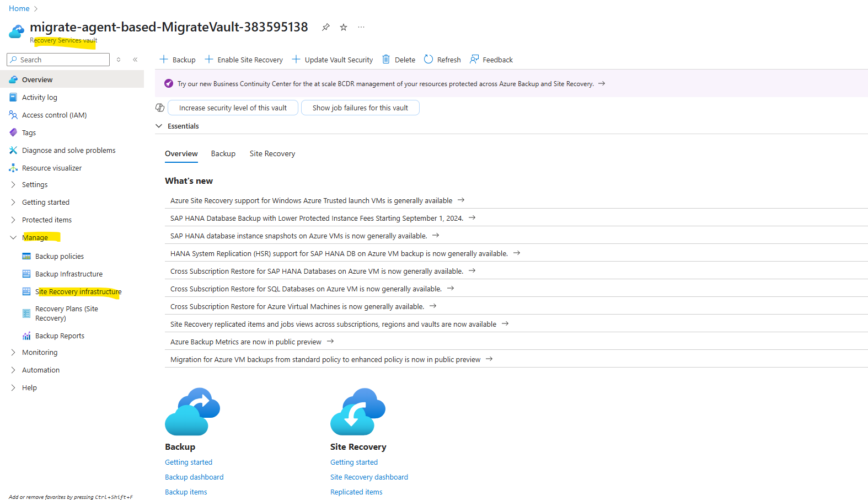The width and height of the screenshot is (868, 500).
Task: Click Enable Site Recovery toolbar item
Action: pos(244,60)
